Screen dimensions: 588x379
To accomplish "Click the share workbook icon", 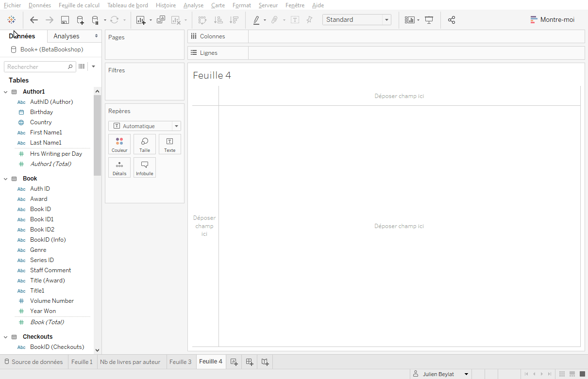I will (452, 20).
